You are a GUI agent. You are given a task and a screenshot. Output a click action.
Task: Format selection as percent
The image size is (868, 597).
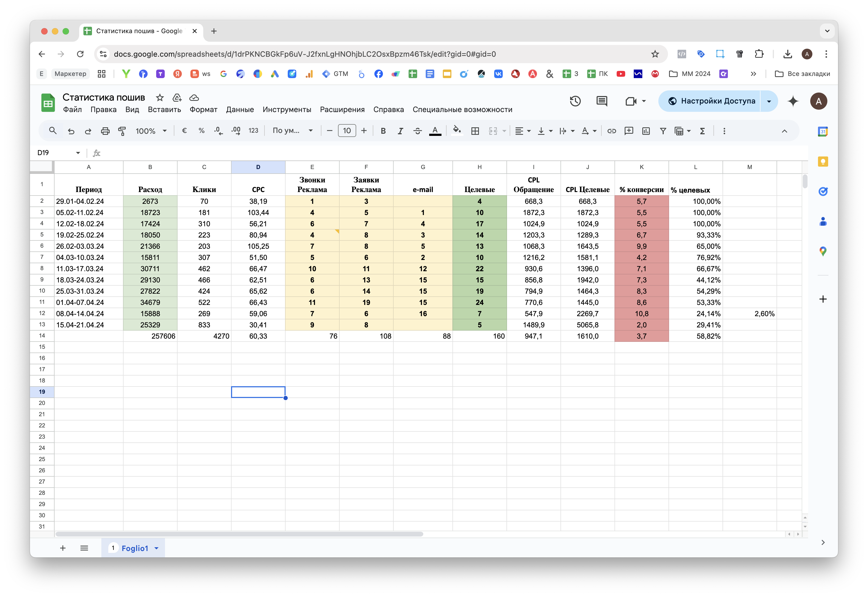click(202, 131)
